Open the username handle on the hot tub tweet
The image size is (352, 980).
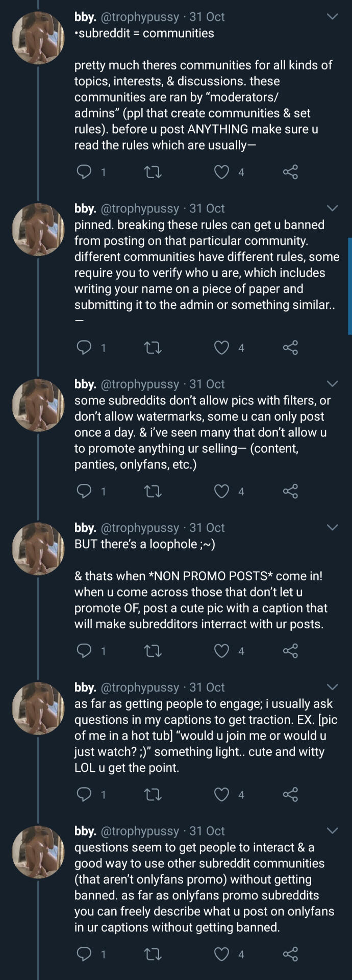point(140,688)
